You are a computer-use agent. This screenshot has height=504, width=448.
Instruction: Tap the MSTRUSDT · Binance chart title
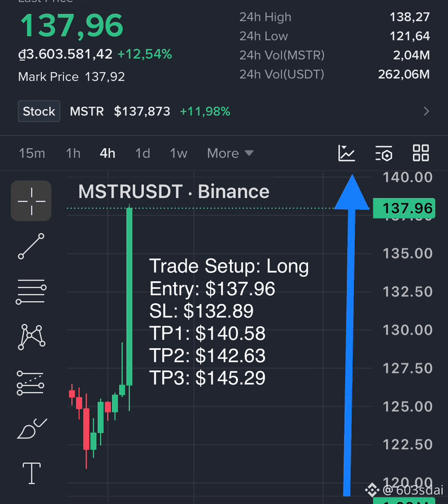click(174, 191)
